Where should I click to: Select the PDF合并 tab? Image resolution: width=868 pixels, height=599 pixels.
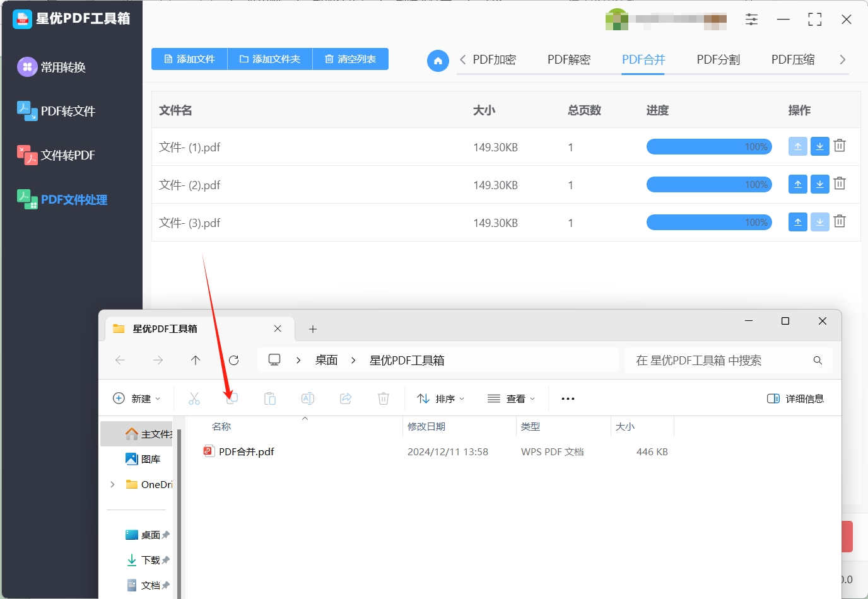click(x=643, y=60)
